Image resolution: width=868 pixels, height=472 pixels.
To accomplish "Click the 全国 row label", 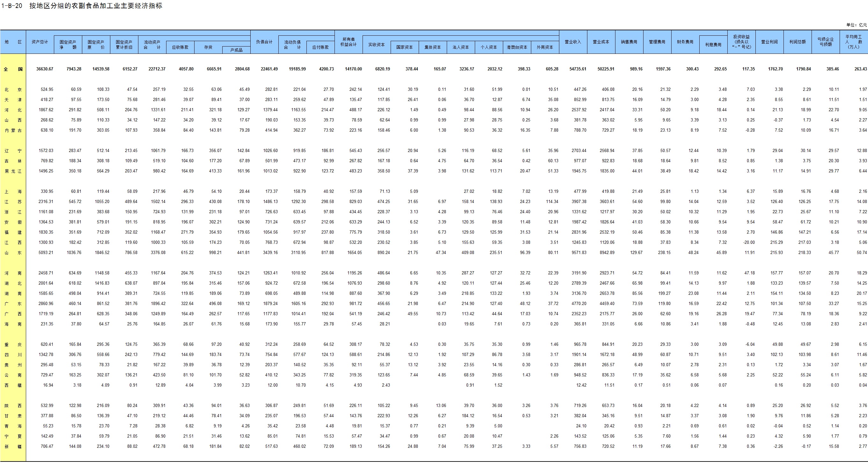I will [13, 69].
